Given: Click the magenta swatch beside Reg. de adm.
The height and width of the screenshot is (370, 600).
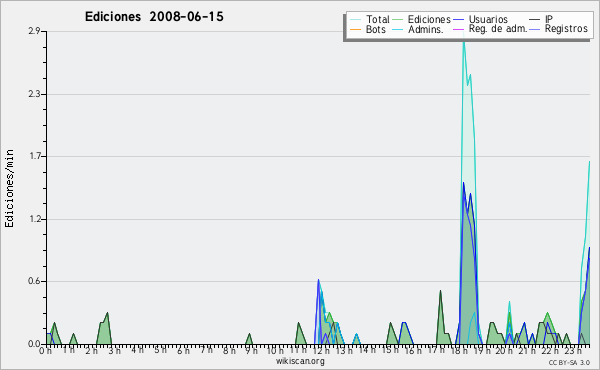Looking at the screenshot, I should 458,29.
